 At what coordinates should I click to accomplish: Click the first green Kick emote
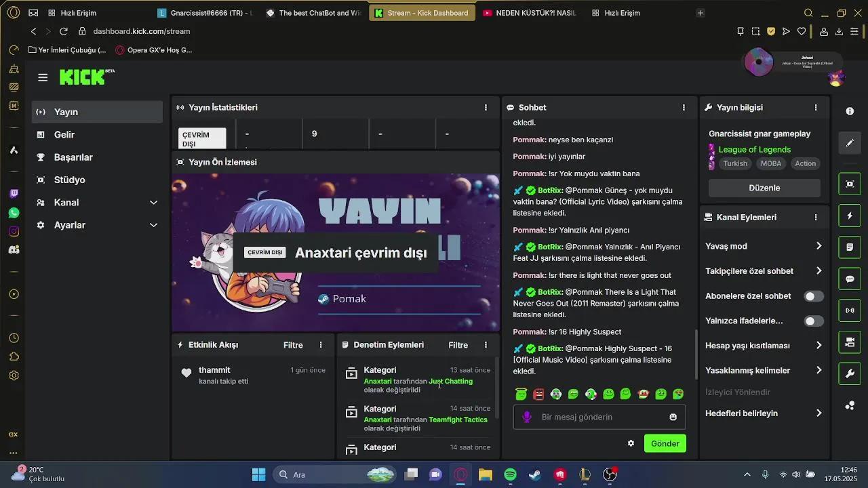521,394
